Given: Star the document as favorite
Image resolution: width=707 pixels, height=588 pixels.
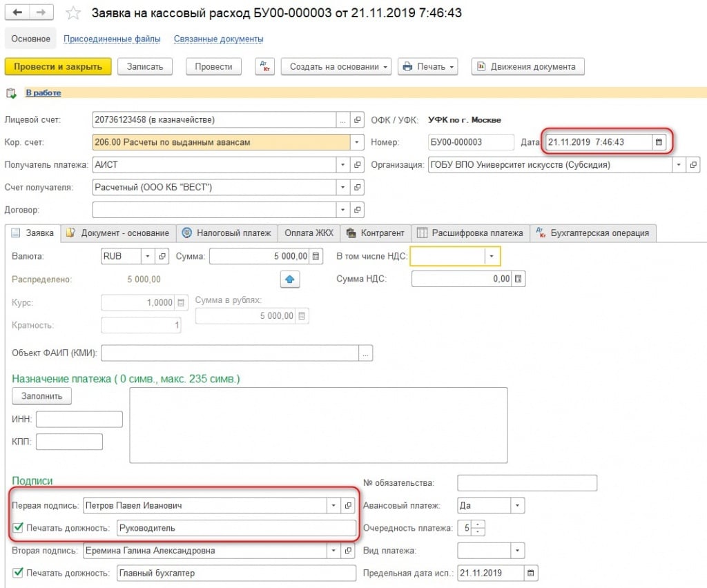Looking at the screenshot, I should click(x=73, y=13).
